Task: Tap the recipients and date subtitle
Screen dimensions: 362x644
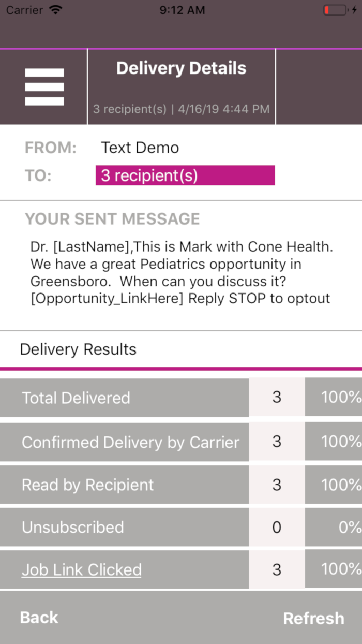Action: pos(181,109)
